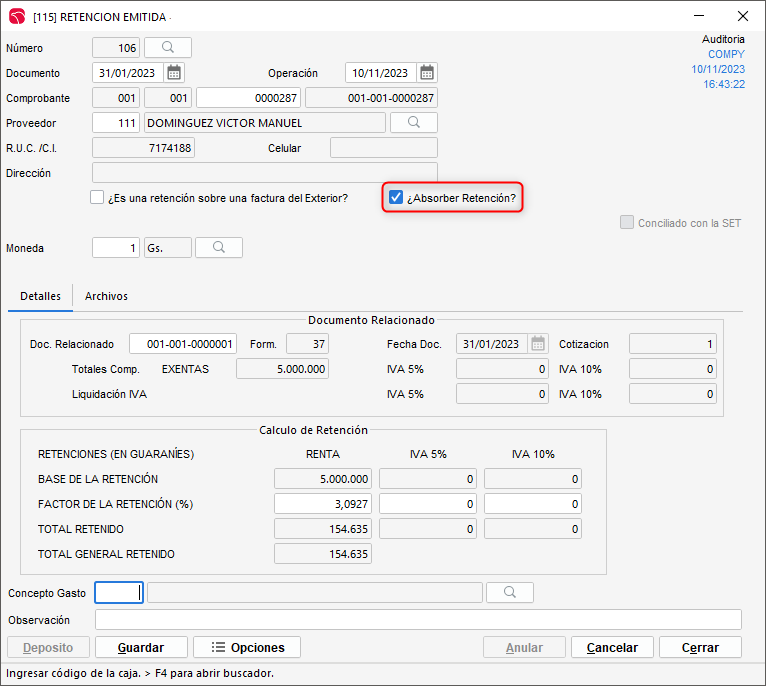Click the RENTA factor de retención field
The width and height of the screenshot is (766, 686).
[x=323, y=504]
